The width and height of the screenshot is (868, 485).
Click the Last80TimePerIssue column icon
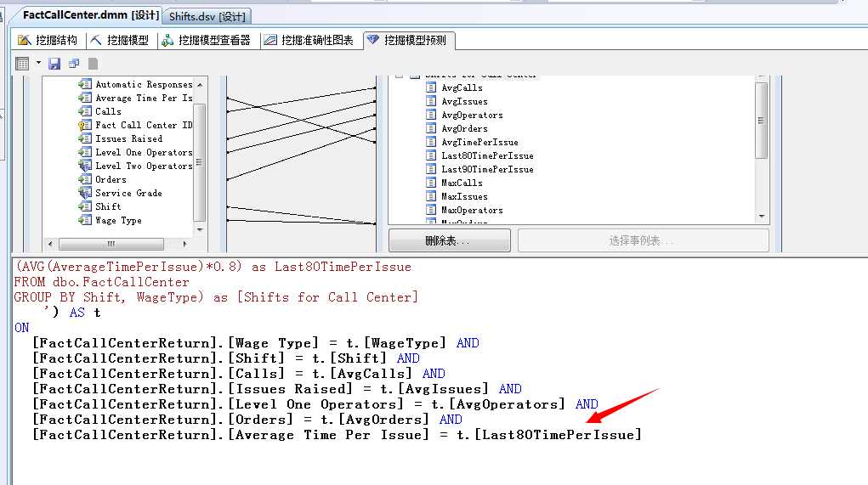(431, 155)
